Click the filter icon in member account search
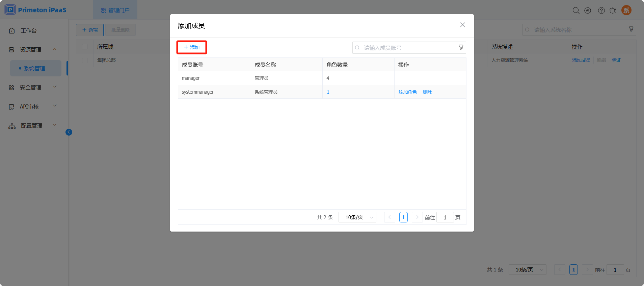644x286 pixels. click(461, 48)
